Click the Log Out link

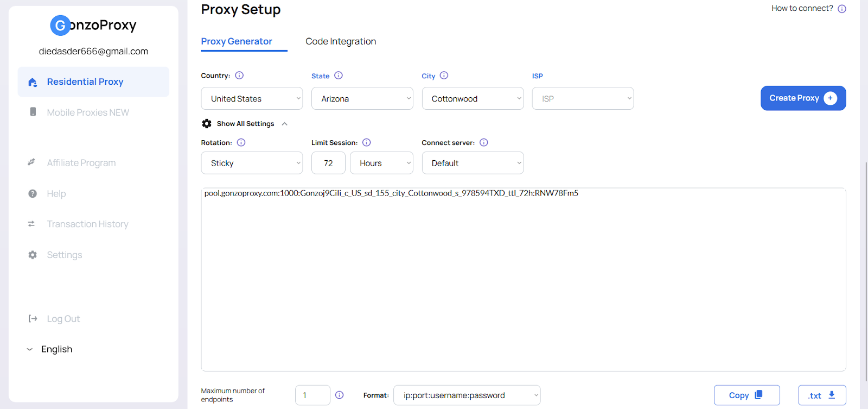[x=63, y=319]
